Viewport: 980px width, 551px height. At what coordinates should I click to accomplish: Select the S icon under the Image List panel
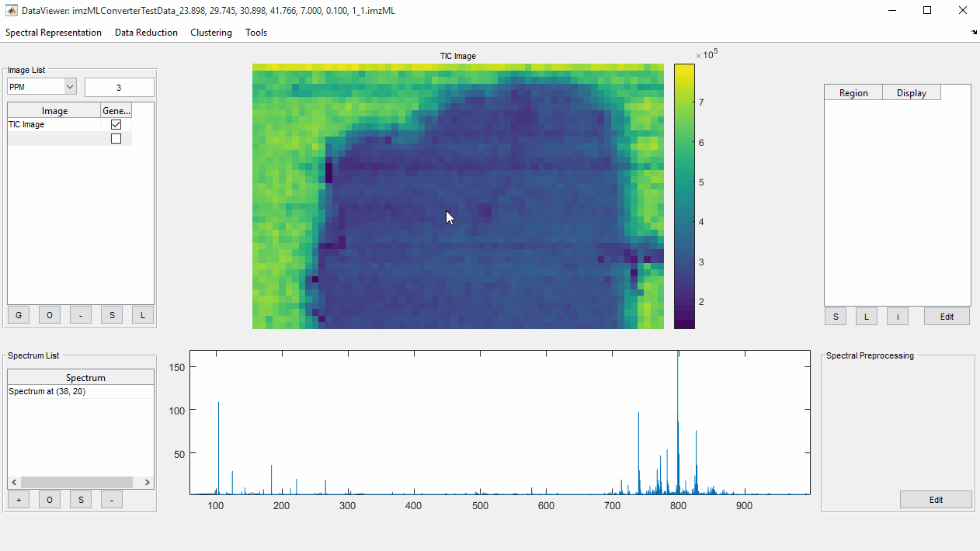111,314
